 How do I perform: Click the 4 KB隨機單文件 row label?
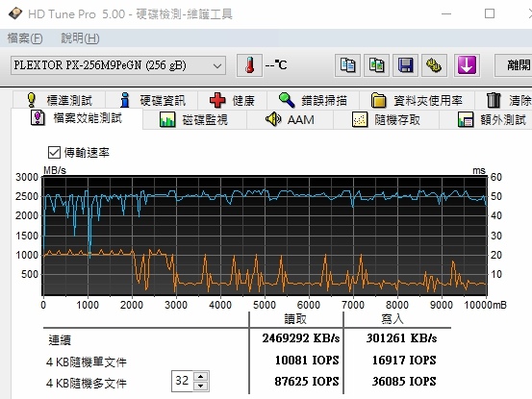point(87,362)
